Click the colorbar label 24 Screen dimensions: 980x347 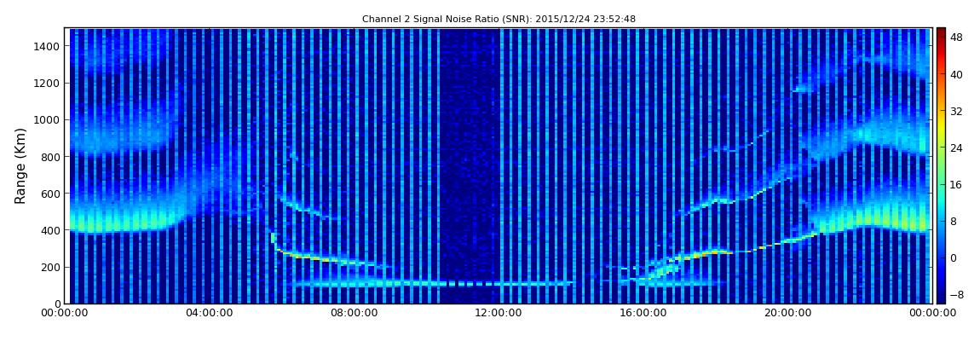click(957, 148)
